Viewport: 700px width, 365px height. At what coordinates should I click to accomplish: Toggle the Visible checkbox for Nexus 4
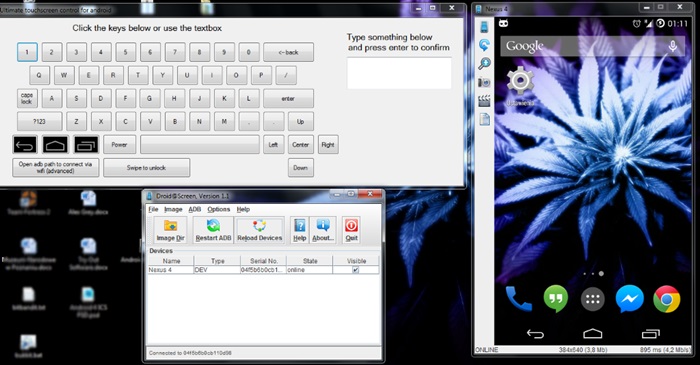356,270
